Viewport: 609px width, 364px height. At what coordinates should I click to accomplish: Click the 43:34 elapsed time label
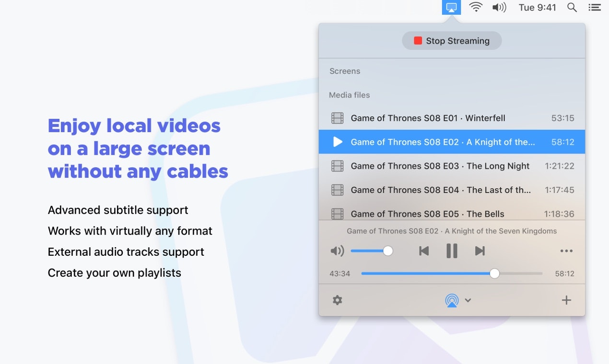pos(340,273)
